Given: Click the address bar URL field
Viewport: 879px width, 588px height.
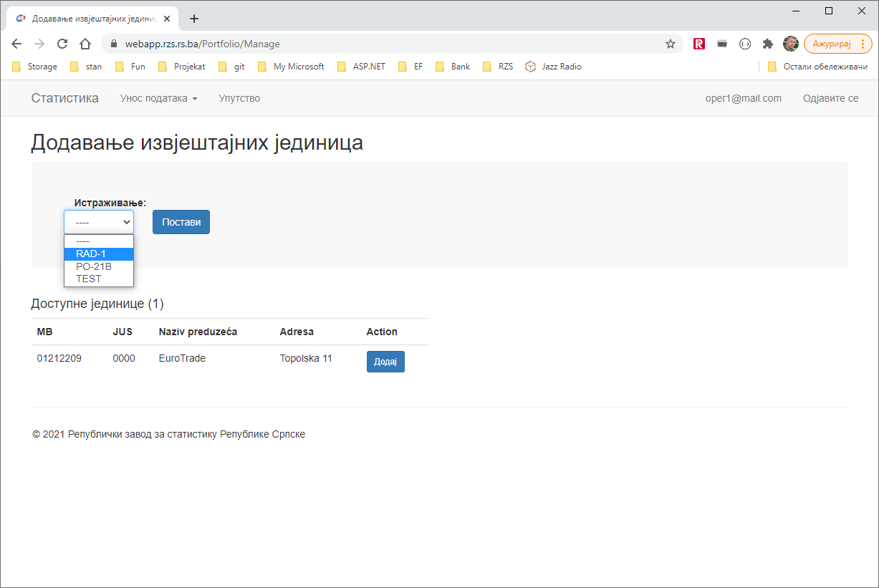Looking at the screenshot, I should [387, 44].
